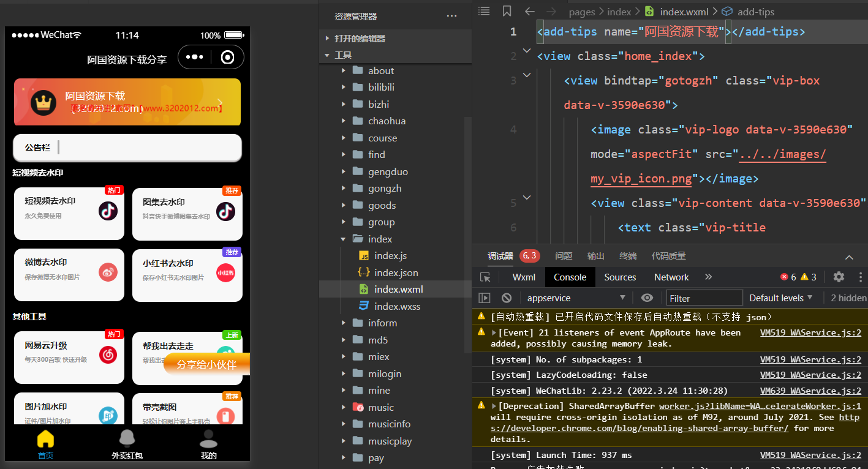Expand the about folder
The image size is (868, 469).
343,70
